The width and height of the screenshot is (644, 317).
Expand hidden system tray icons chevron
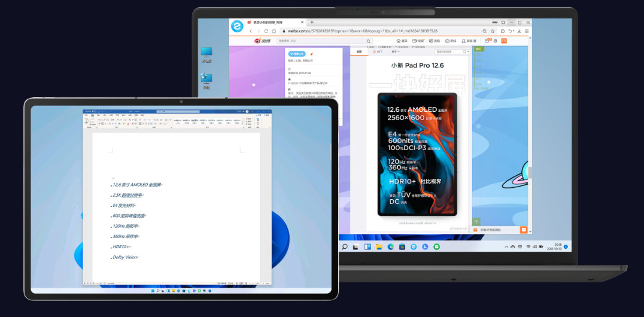[506, 247]
